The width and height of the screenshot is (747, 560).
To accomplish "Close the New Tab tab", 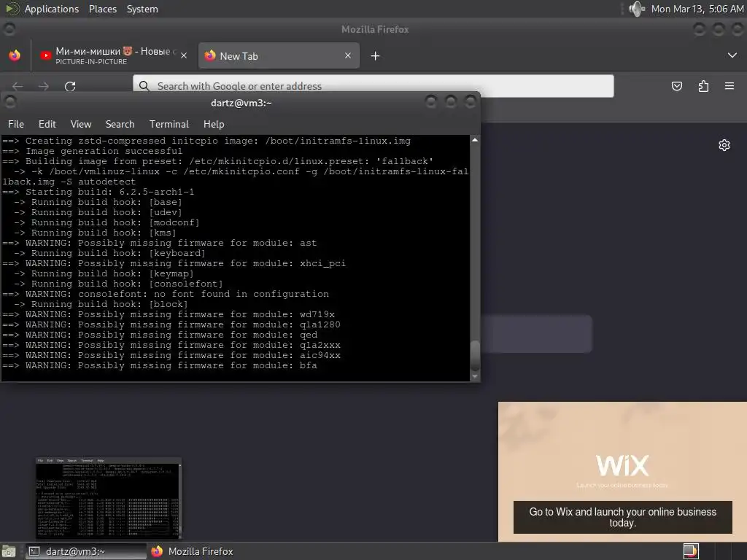I will coord(348,55).
